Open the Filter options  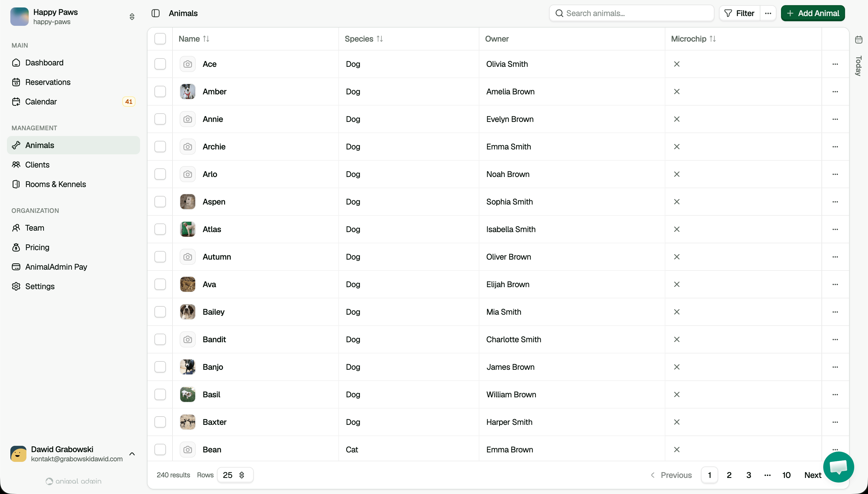pyautogui.click(x=739, y=13)
